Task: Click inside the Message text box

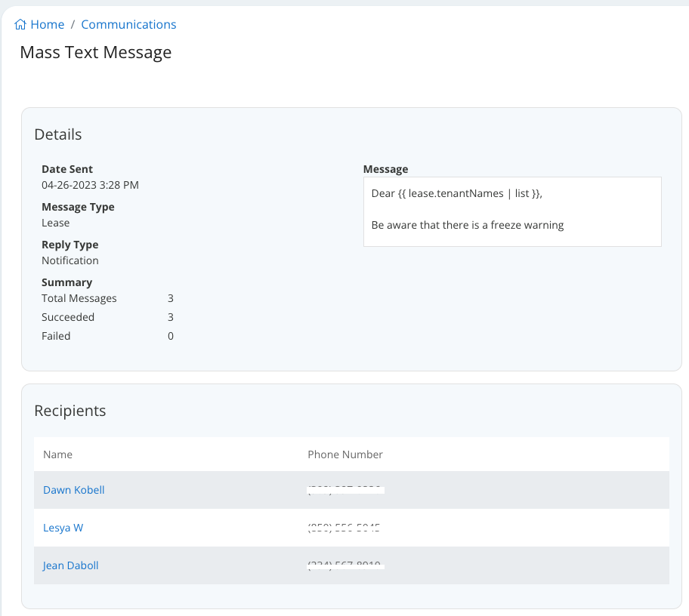Action: coord(512,211)
